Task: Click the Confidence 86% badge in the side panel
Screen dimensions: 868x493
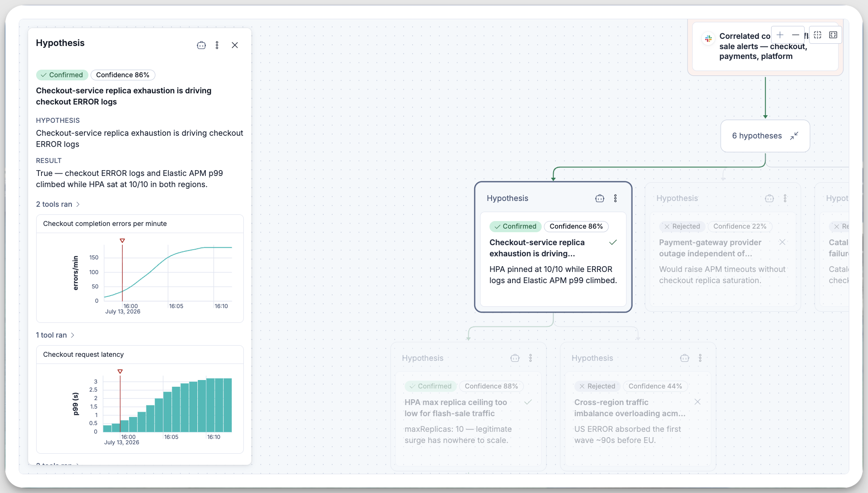Action: coord(123,75)
